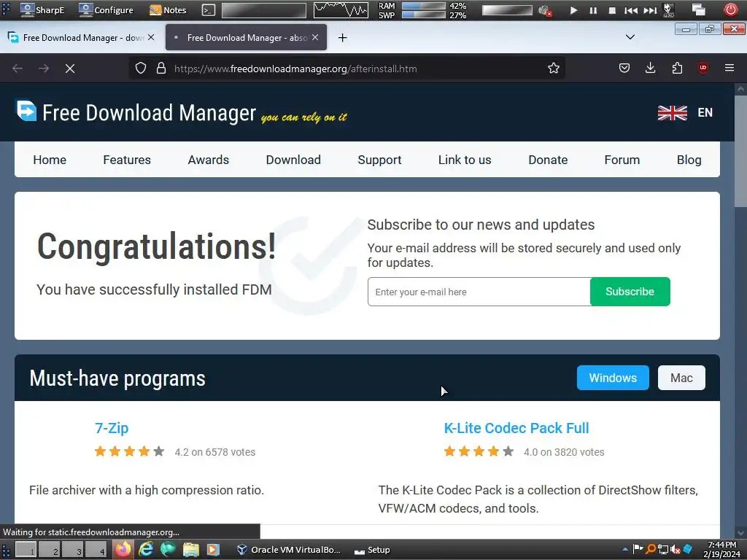Open file manager folder icon in taskbar
747x560 pixels.
pos(190,550)
